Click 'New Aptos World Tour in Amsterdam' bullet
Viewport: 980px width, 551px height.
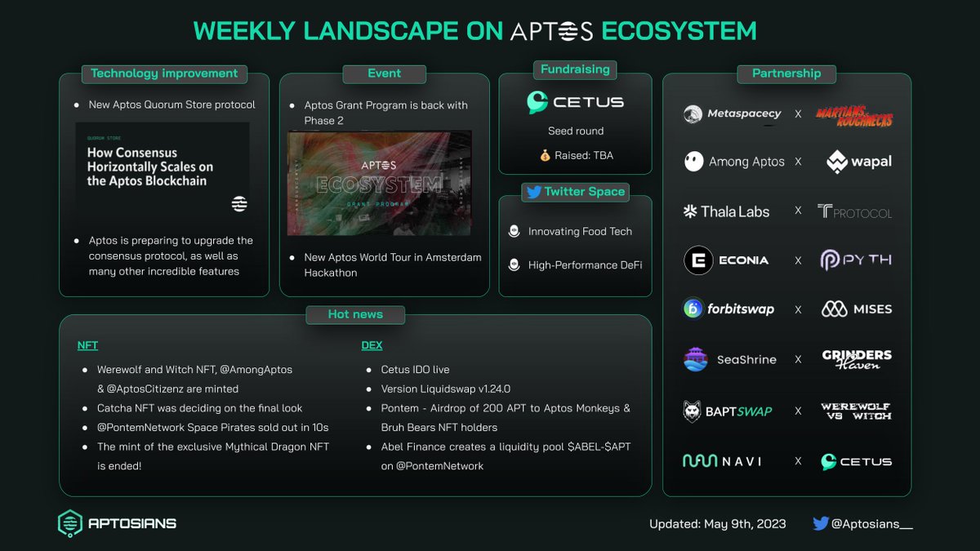click(393, 265)
